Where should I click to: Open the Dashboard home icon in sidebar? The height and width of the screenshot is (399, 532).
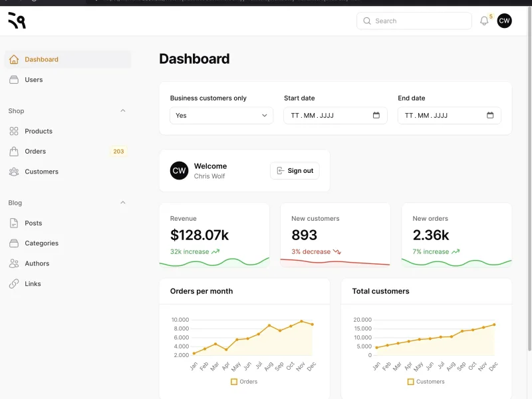point(13,59)
